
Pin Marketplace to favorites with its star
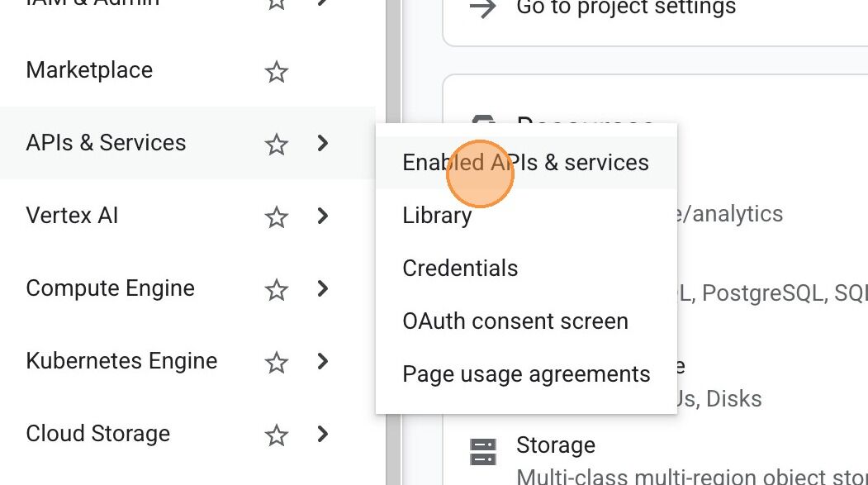277,72
